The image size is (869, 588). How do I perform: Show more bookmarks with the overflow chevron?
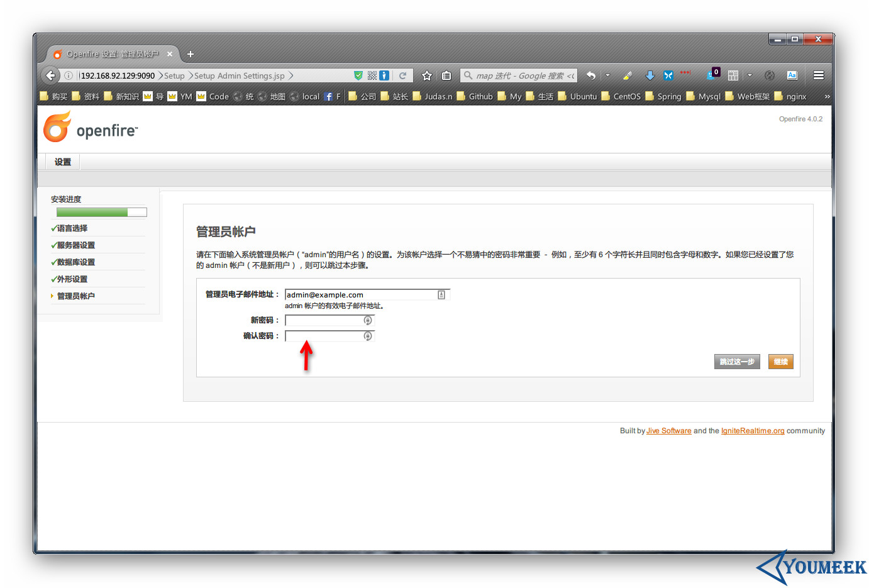827,96
